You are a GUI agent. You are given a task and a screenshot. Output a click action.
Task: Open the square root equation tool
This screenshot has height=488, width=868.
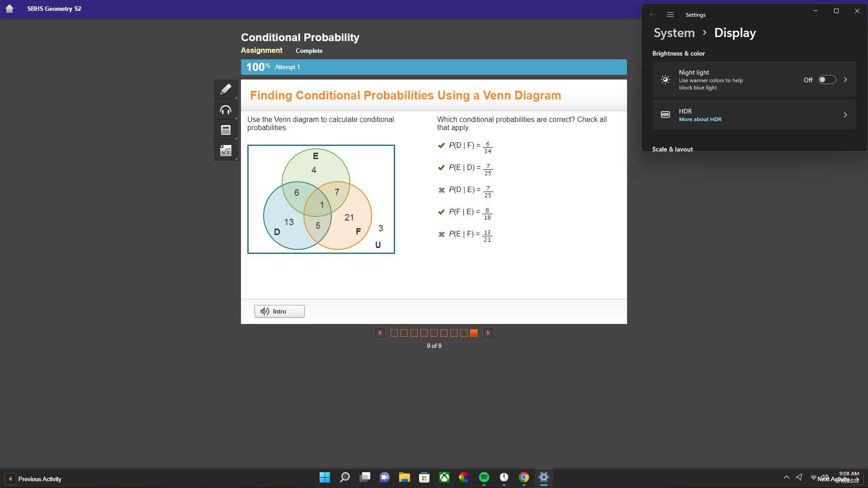click(x=226, y=151)
